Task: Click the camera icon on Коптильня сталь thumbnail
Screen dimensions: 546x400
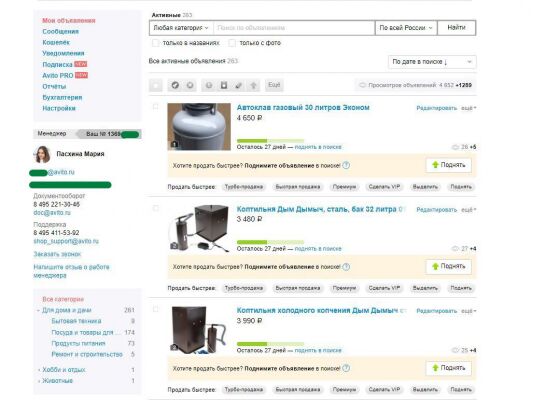Action: (174, 246)
